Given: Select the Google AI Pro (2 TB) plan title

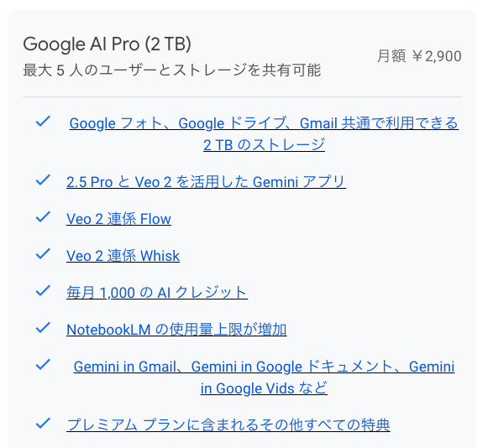Looking at the screenshot, I should pos(107,44).
